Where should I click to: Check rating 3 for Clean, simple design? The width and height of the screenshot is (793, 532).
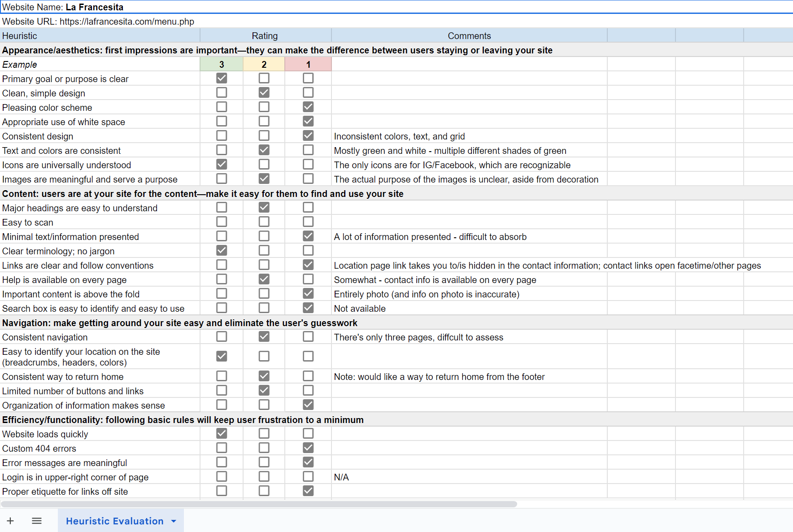[x=222, y=92]
